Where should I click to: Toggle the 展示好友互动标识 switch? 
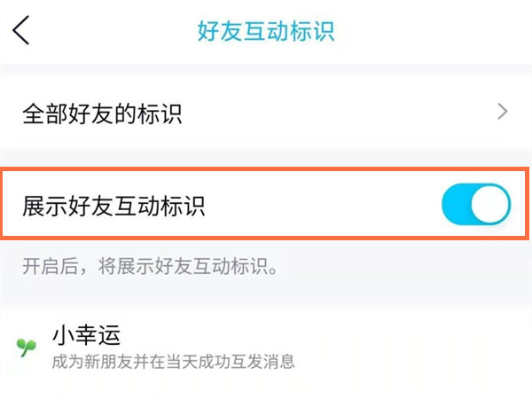point(476,206)
